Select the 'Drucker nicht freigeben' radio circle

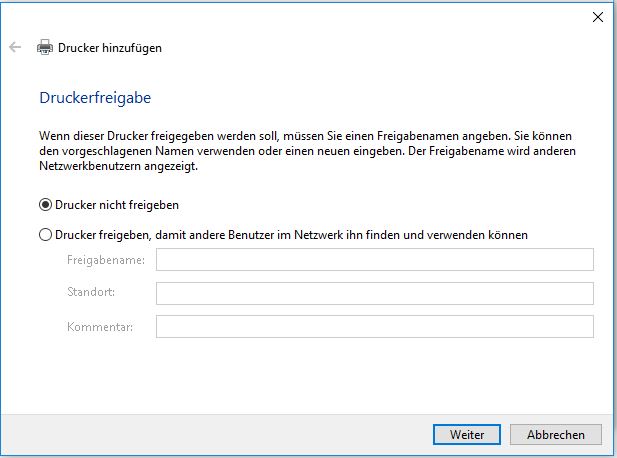(x=45, y=205)
